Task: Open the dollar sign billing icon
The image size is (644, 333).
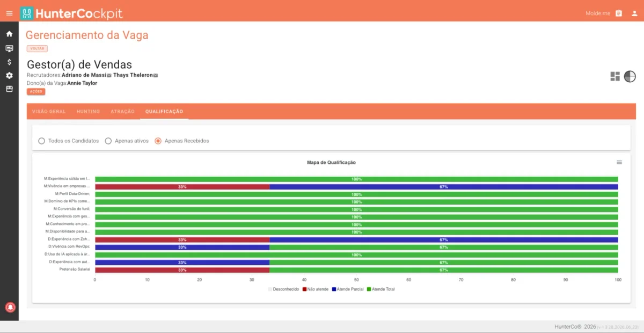Action: pyautogui.click(x=9, y=62)
